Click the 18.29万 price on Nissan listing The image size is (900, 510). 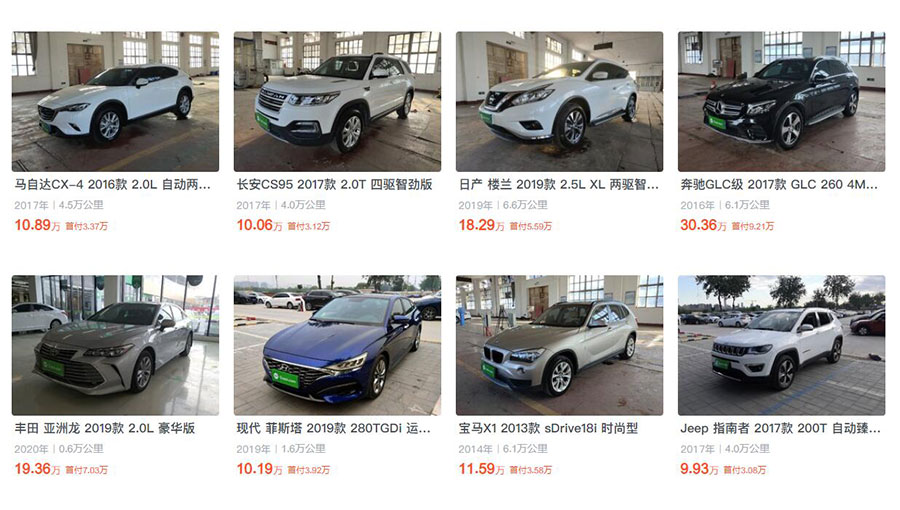[481, 225]
